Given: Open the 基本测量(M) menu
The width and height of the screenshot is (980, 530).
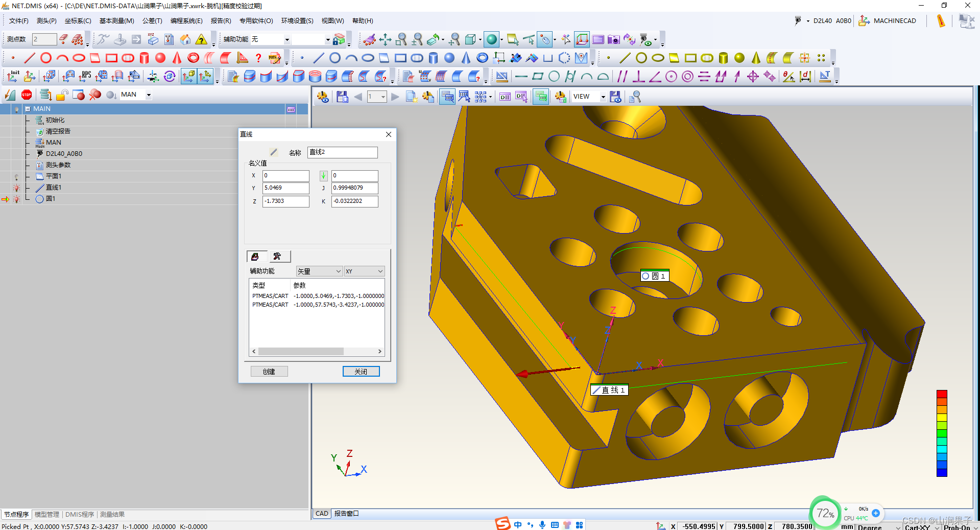Looking at the screenshot, I should (117, 21).
